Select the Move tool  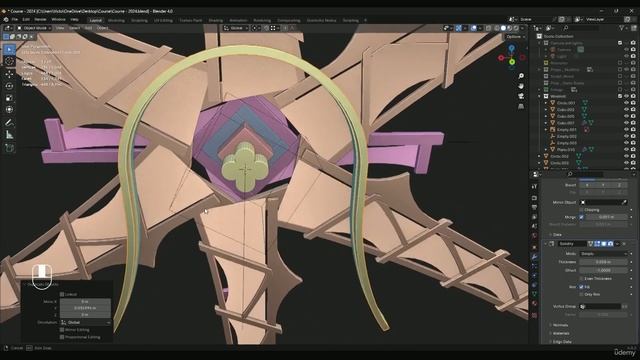tap(9, 74)
